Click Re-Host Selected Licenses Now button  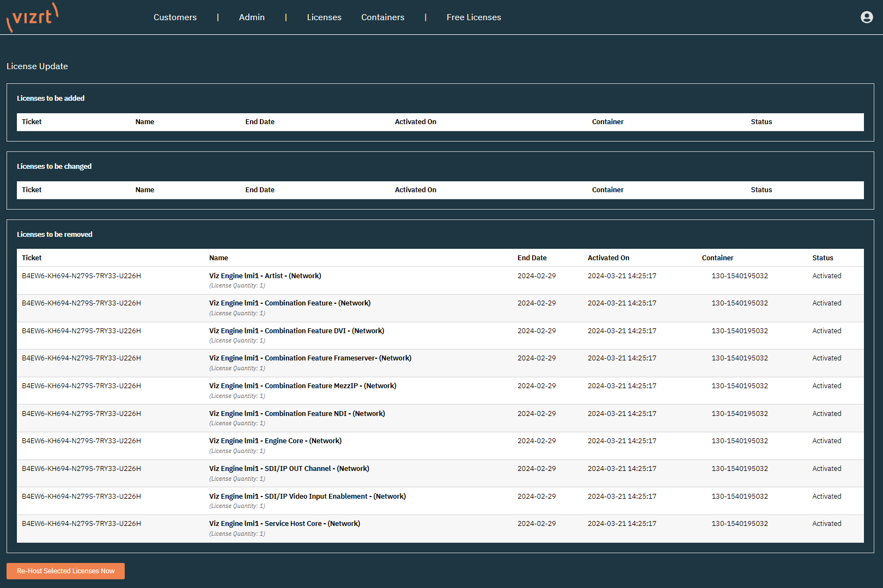[65, 571]
